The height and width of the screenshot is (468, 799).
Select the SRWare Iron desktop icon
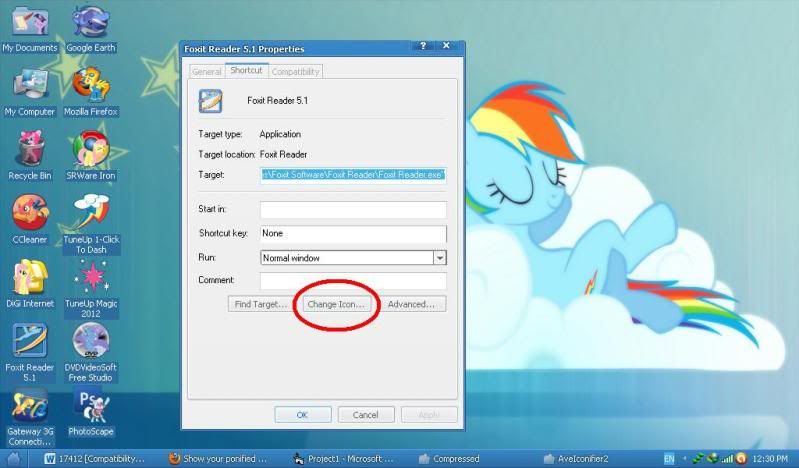(x=91, y=156)
